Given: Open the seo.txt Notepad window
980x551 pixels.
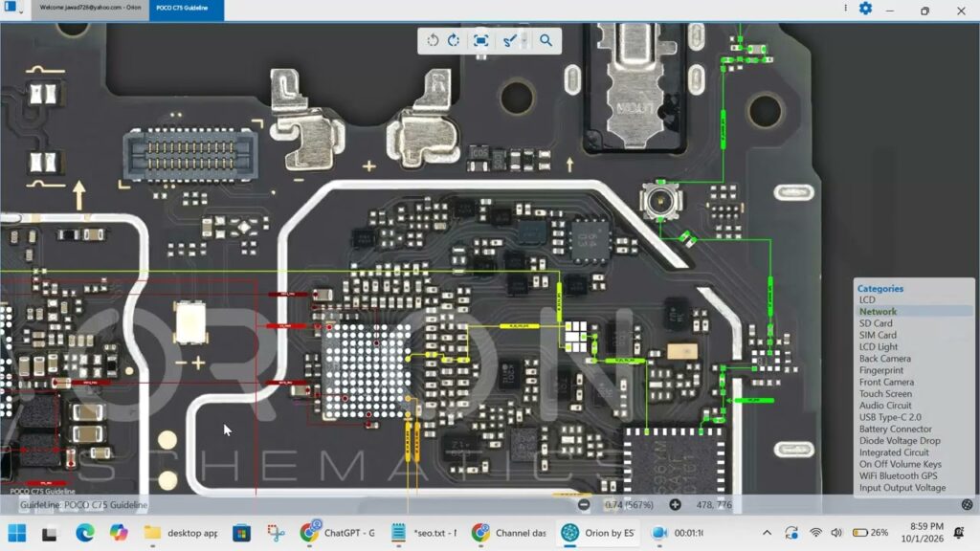Looking at the screenshot, I should pos(424,533).
